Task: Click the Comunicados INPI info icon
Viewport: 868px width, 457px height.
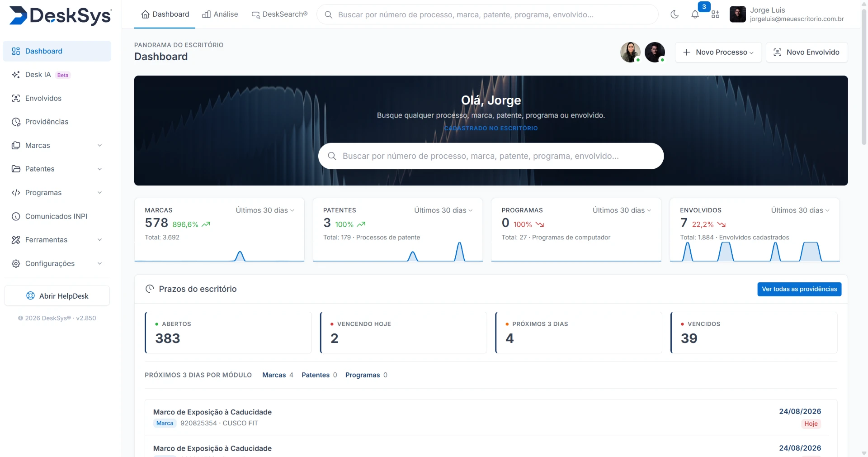Action: [16, 216]
